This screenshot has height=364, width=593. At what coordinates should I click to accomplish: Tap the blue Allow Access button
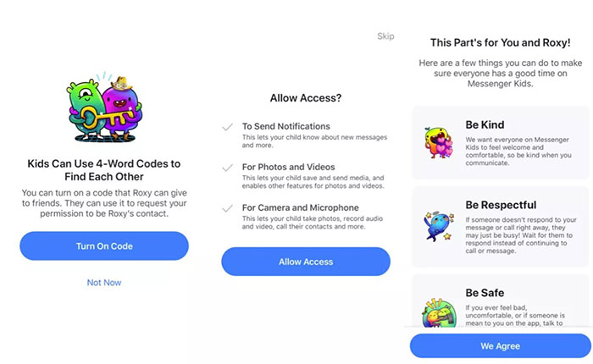pos(306,262)
